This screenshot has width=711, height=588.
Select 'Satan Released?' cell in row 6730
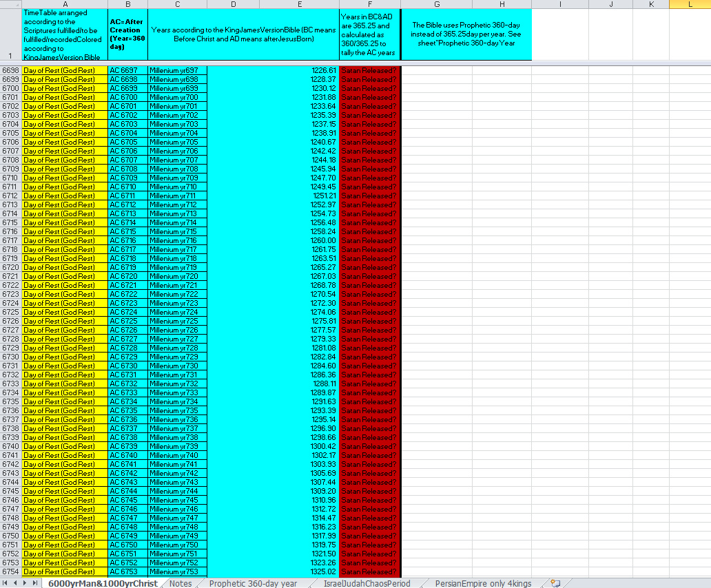[x=370, y=357]
